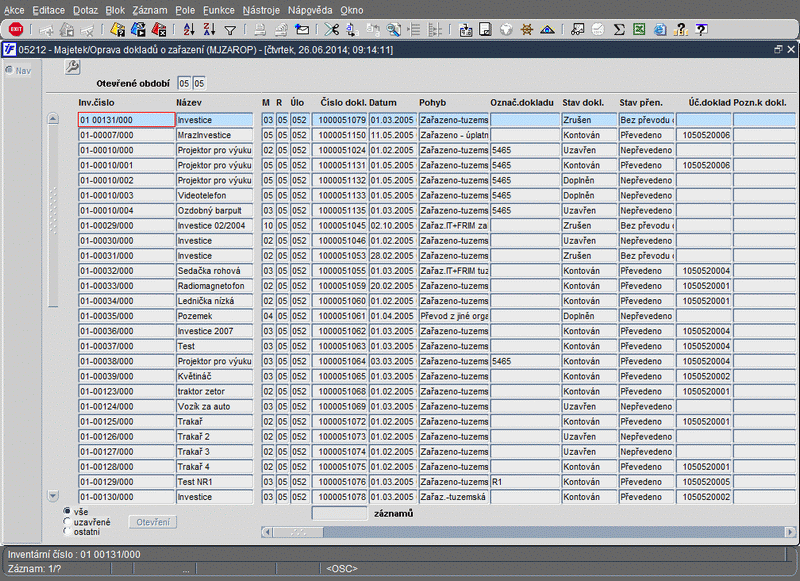Click the red EXIT toolbar icon

tap(15, 30)
